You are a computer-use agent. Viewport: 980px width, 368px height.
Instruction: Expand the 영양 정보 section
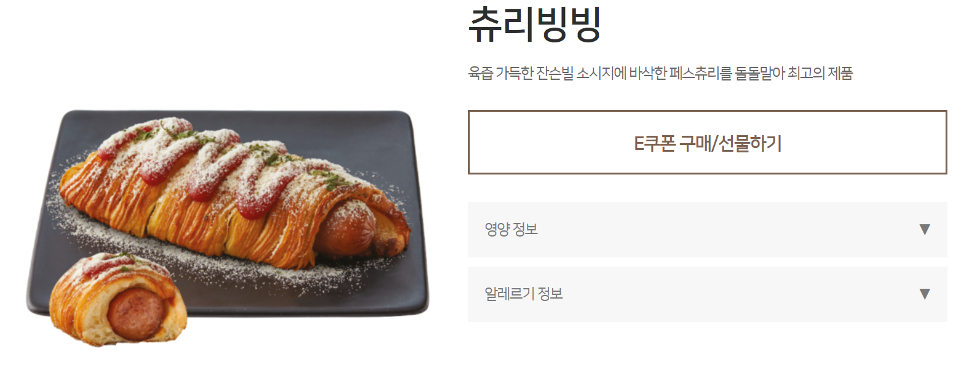click(707, 230)
